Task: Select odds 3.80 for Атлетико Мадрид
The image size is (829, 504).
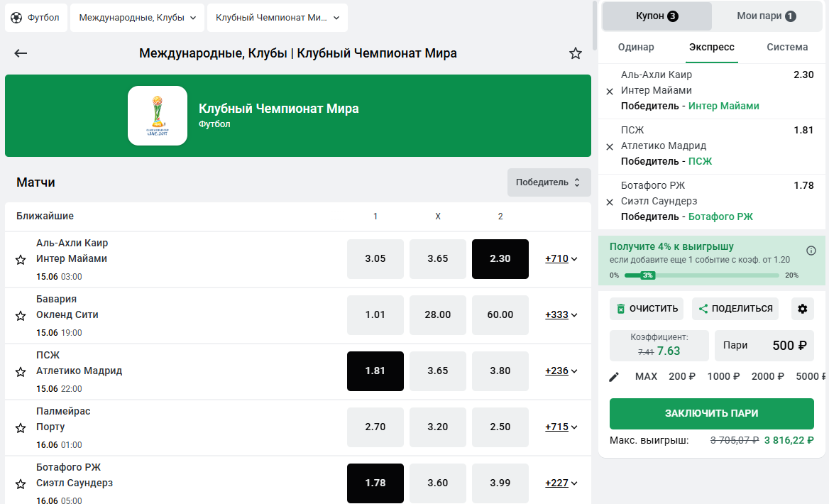Action: point(500,371)
